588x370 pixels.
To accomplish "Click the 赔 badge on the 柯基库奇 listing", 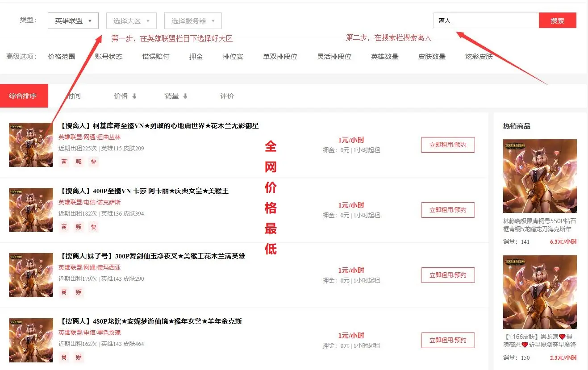I will point(79,162).
